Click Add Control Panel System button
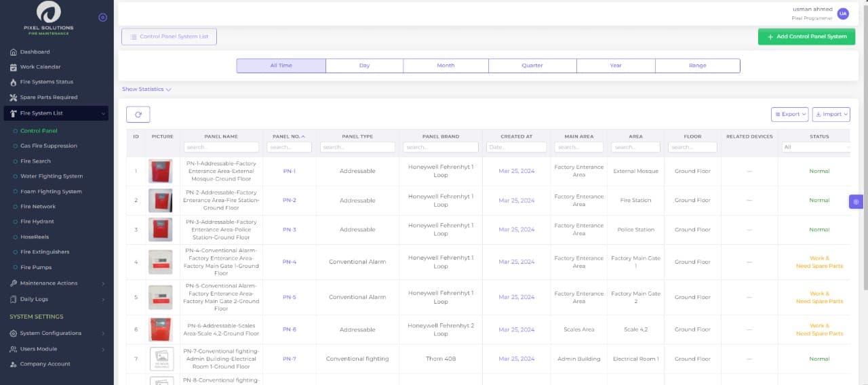The image size is (868, 385). click(x=806, y=37)
